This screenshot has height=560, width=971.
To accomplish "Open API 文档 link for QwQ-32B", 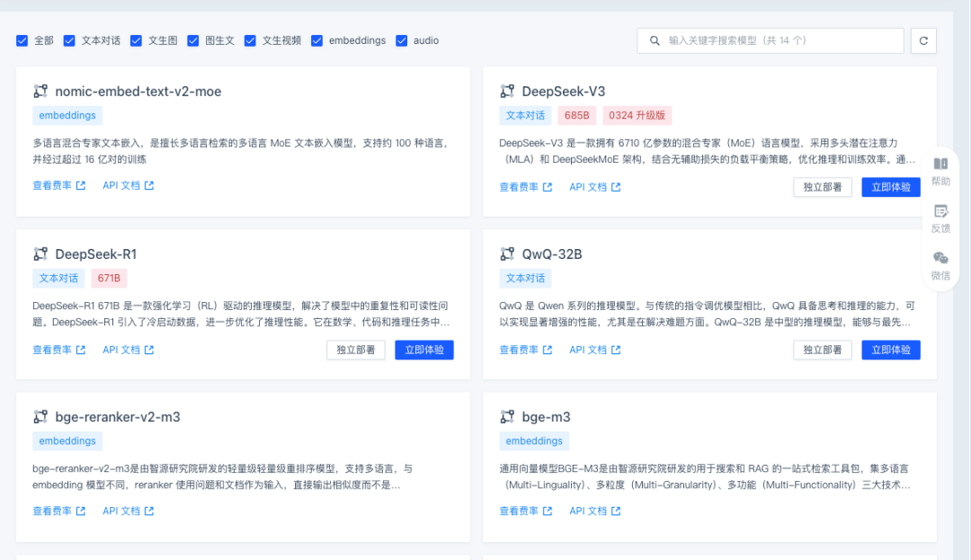I will 595,350.
